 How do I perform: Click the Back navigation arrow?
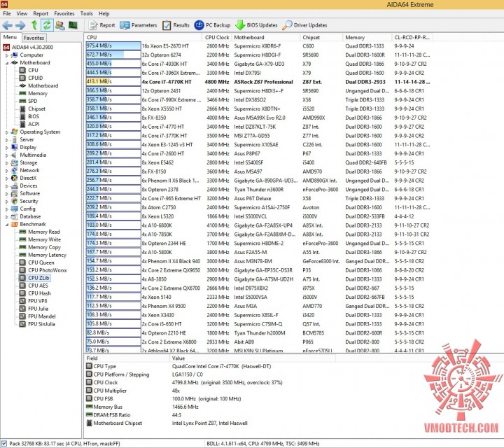[x=8, y=25]
